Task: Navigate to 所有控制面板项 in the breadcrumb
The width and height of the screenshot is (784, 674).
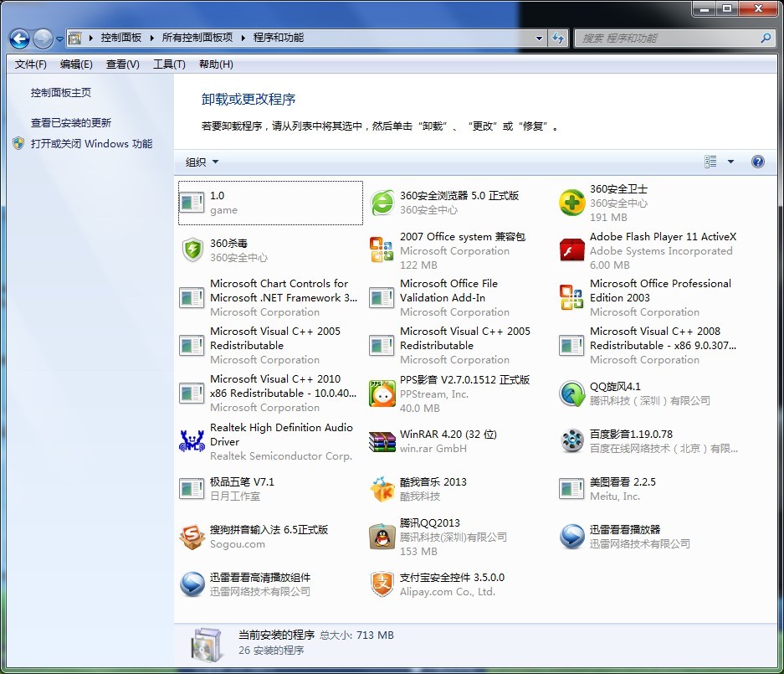Action: pos(197,38)
